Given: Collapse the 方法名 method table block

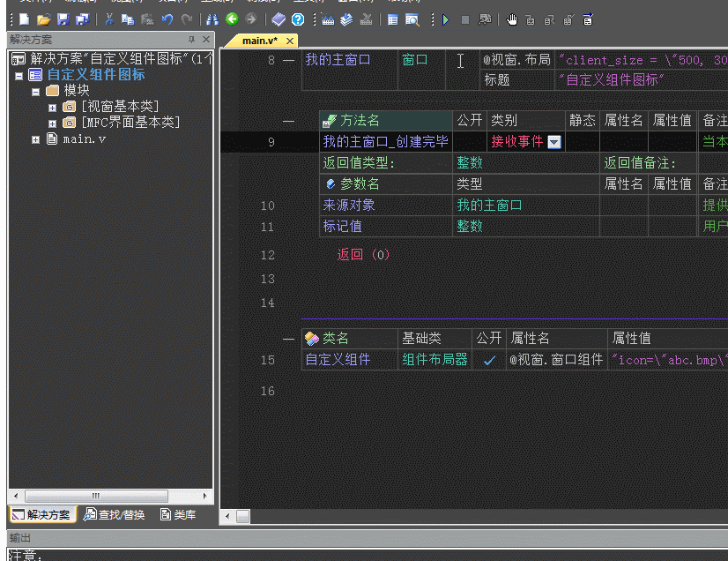Looking at the screenshot, I should coord(289,122).
